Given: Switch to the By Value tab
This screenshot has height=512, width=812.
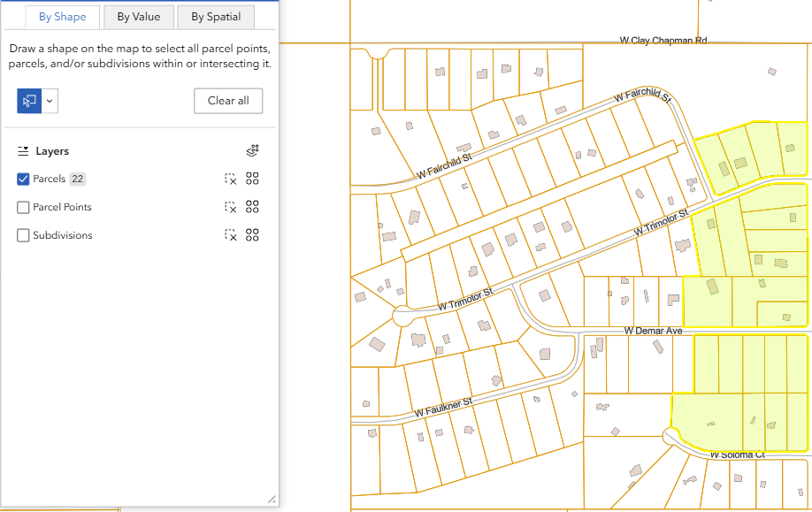Looking at the screenshot, I should pos(138,16).
